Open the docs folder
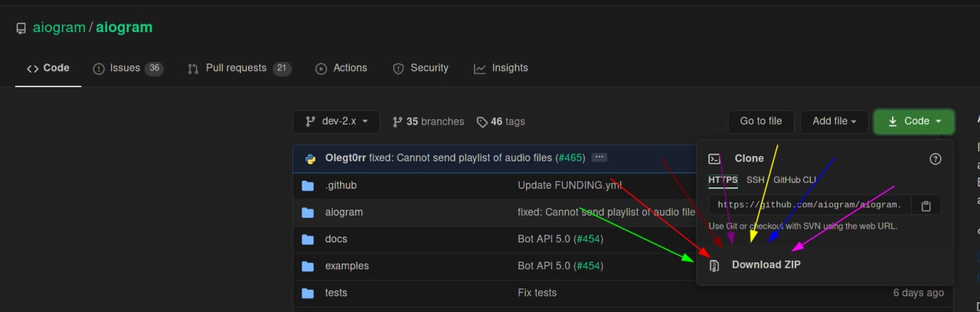This screenshot has height=312, width=980. [336, 239]
